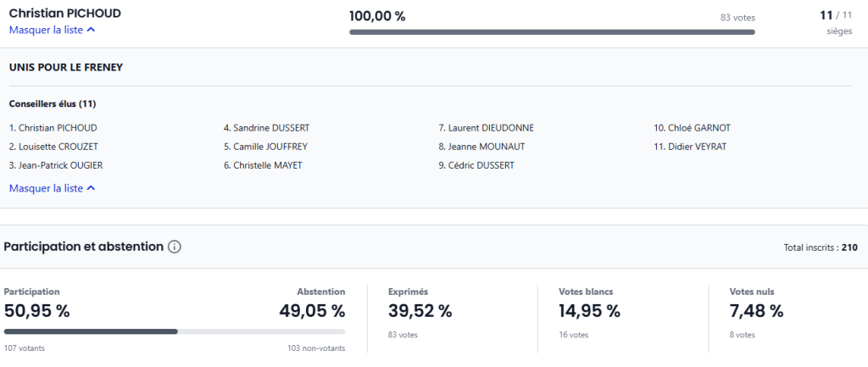The height and width of the screenshot is (367, 868).
Task: Select the Christian PICHOUD list header name
Action: pos(64,14)
